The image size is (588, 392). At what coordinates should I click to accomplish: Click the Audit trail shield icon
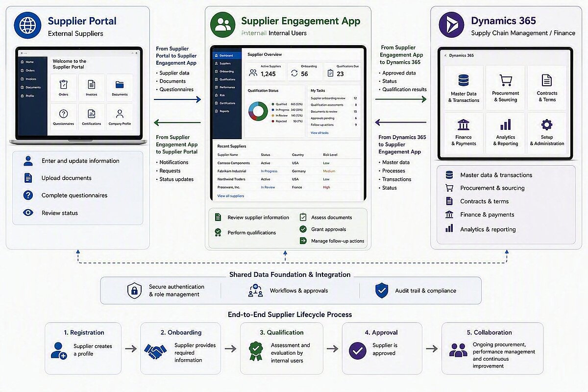click(x=381, y=291)
